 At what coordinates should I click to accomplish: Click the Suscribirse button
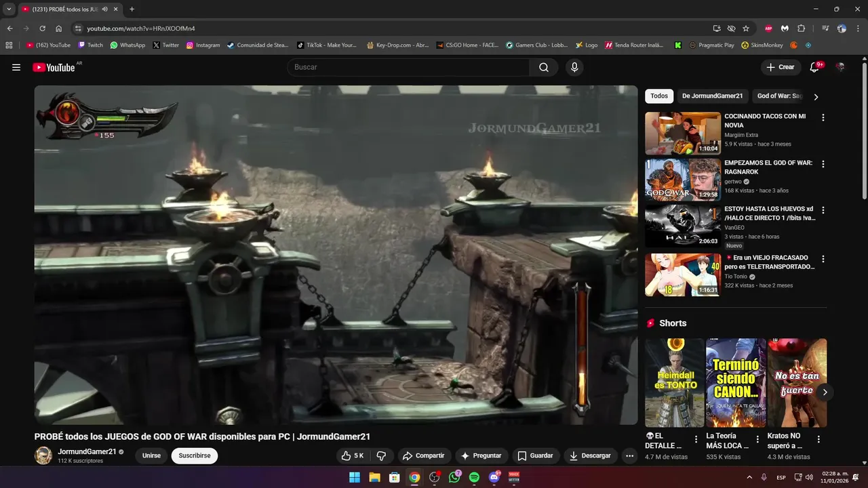195,455
